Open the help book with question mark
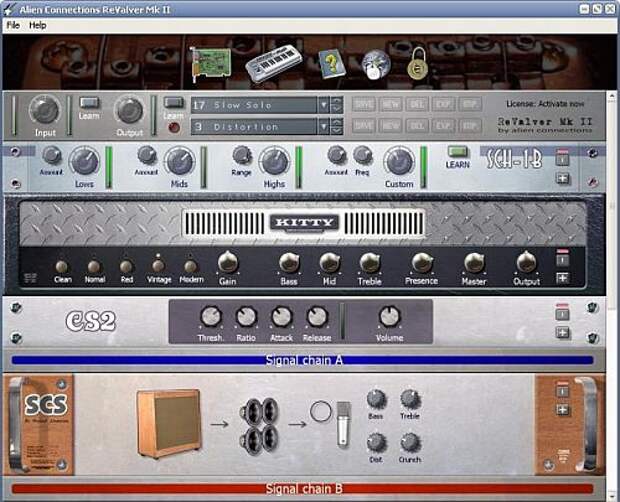Image resolution: width=620 pixels, height=502 pixels. click(x=332, y=64)
